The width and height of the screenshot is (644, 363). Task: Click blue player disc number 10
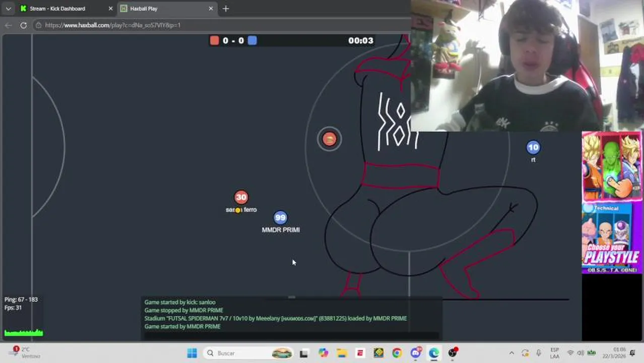click(533, 147)
